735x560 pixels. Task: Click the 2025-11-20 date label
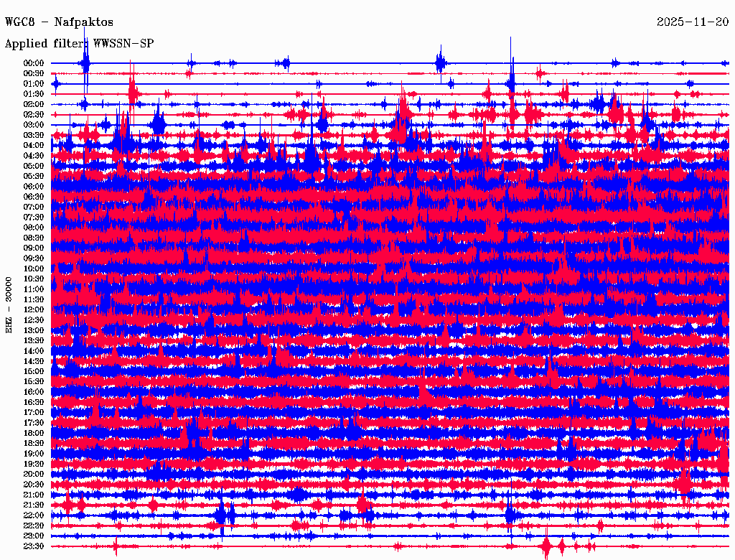coord(693,22)
